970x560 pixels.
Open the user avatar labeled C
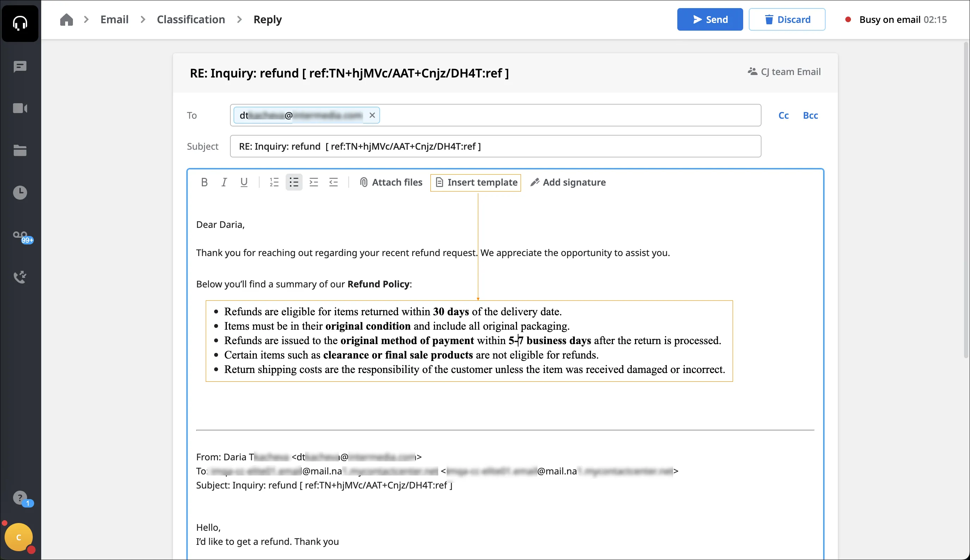click(18, 537)
